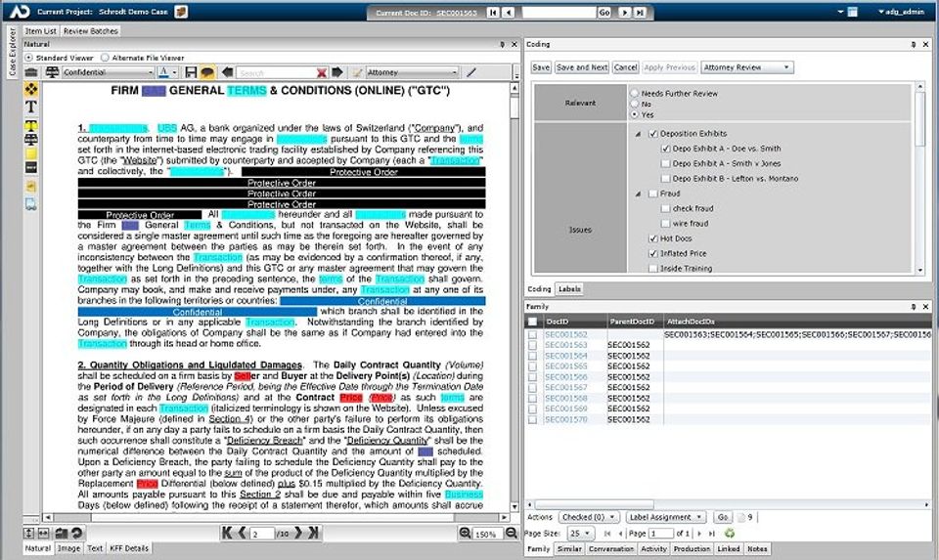
Task: Open the KFF Details tab
Action: click(129, 548)
